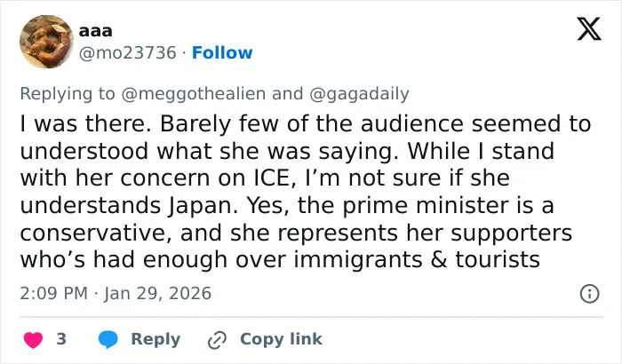Open the display name aaa
Viewport: 622px width, 364px height.
click(x=96, y=30)
